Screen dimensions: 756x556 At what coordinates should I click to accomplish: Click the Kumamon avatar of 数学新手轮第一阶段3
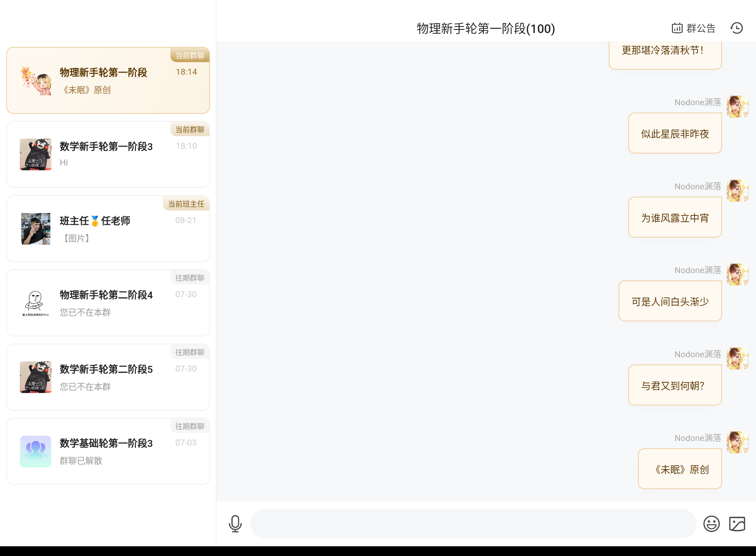[x=36, y=154]
